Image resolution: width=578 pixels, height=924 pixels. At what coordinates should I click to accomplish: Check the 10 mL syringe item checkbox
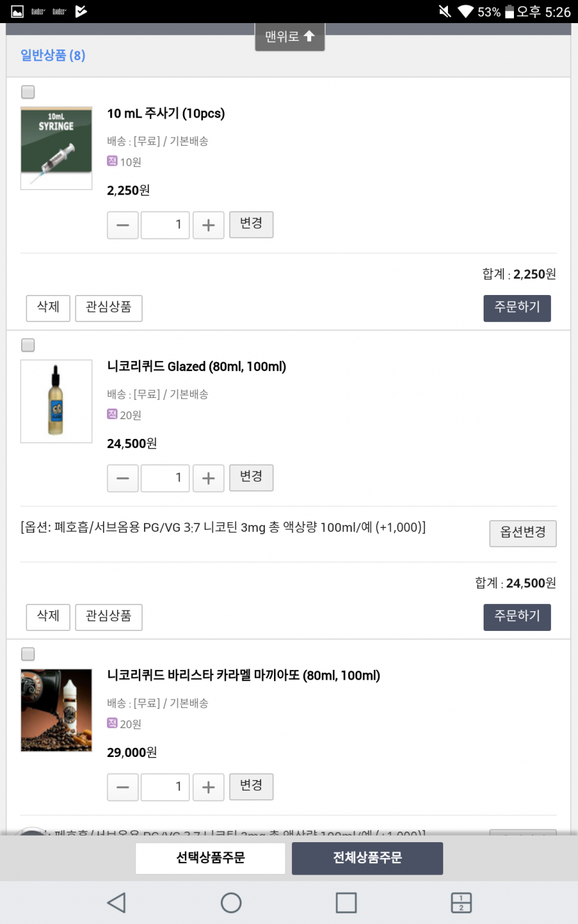tap(28, 92)
